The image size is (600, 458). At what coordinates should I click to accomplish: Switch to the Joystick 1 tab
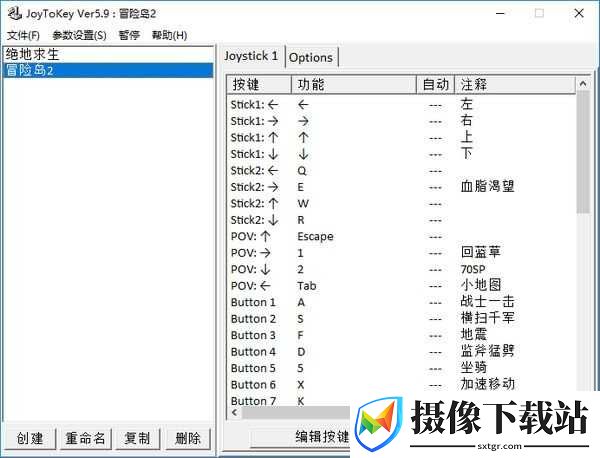[251, 56]
